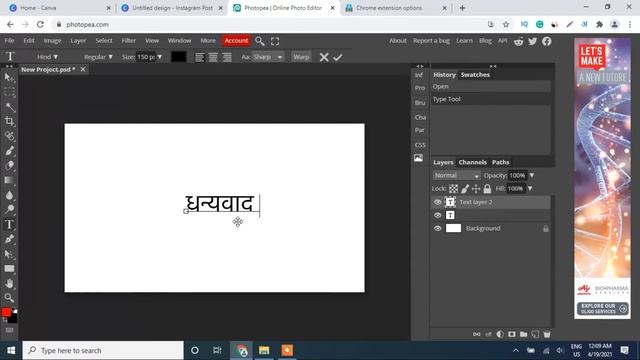Image resolution: width=640 pixels, height=360 pixels.
Task: Switch to the Swatches tab
Action: click(475, 75)
